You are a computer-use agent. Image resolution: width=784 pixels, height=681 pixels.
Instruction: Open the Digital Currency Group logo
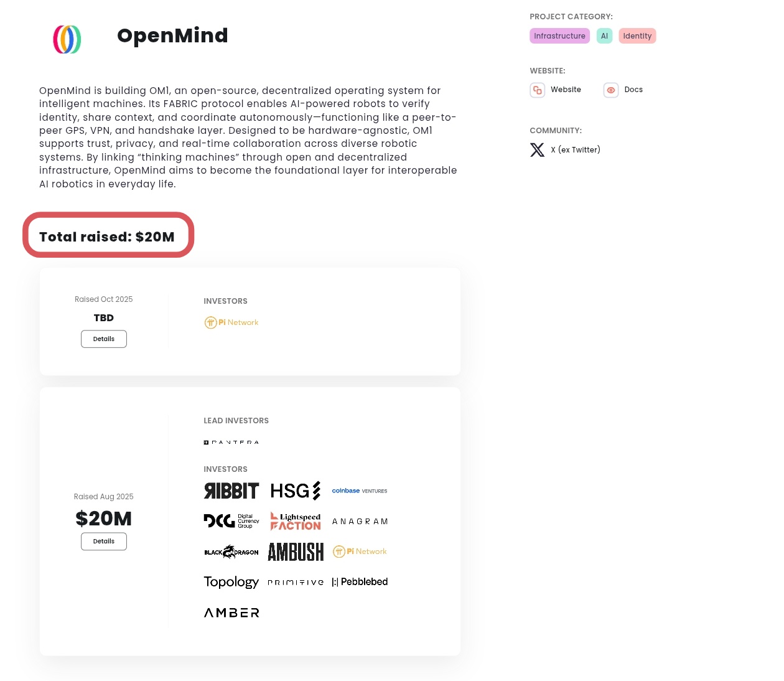click(231, 521)
